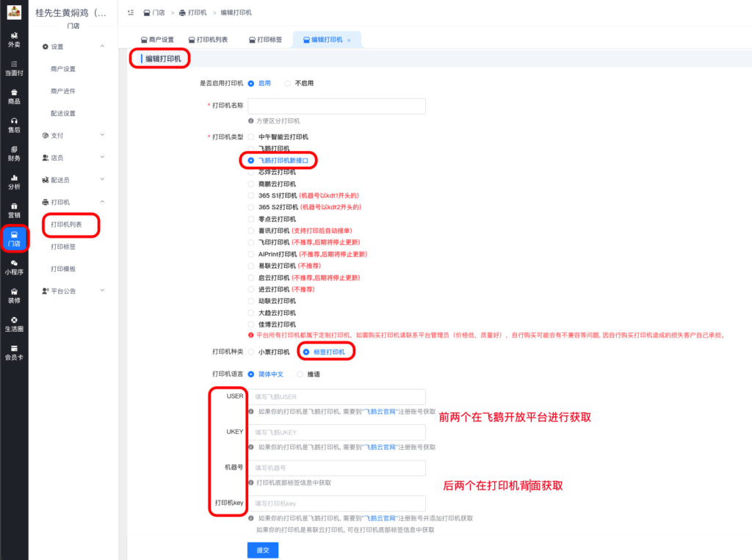
Task: Click the UKEY input field
Action: pyautogui.click(x=338, y=432)
